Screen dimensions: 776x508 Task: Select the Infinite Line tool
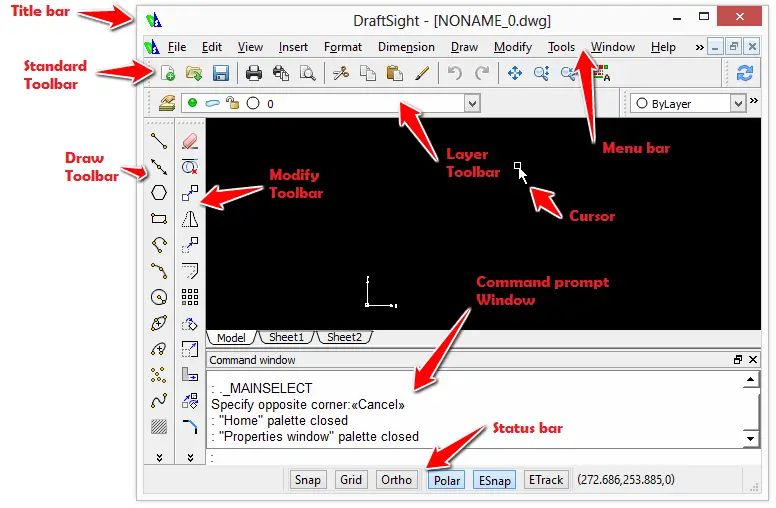click(x=159, y=167)
